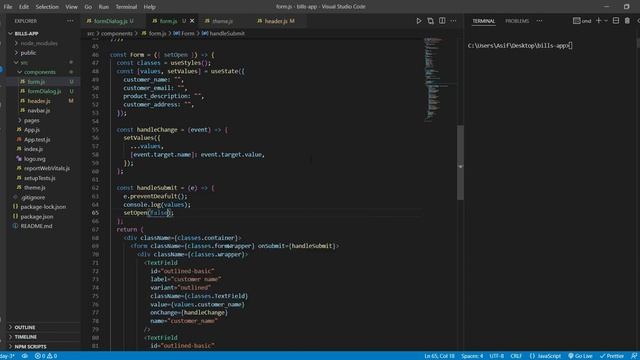Open the Edit menu
This screenshot has height=360, width=640.
click(x=24, y=7)
